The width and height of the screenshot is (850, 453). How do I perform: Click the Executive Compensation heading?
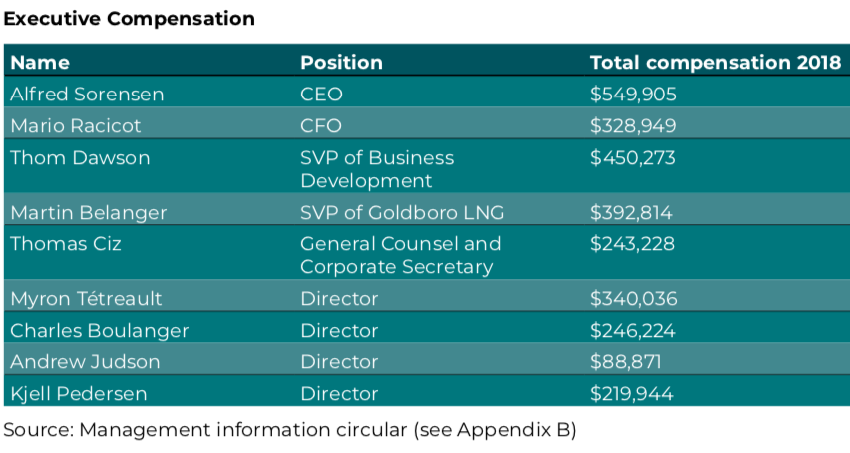[x=130, y=19]
